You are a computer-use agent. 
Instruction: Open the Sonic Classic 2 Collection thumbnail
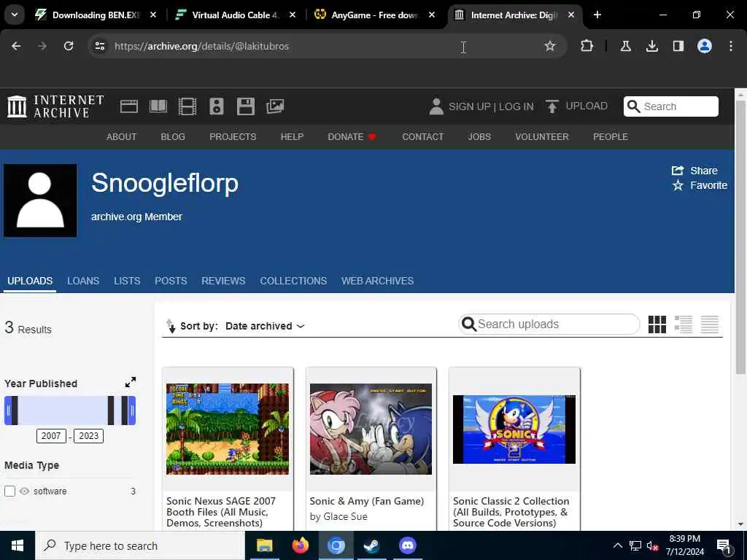click(514, 429)
